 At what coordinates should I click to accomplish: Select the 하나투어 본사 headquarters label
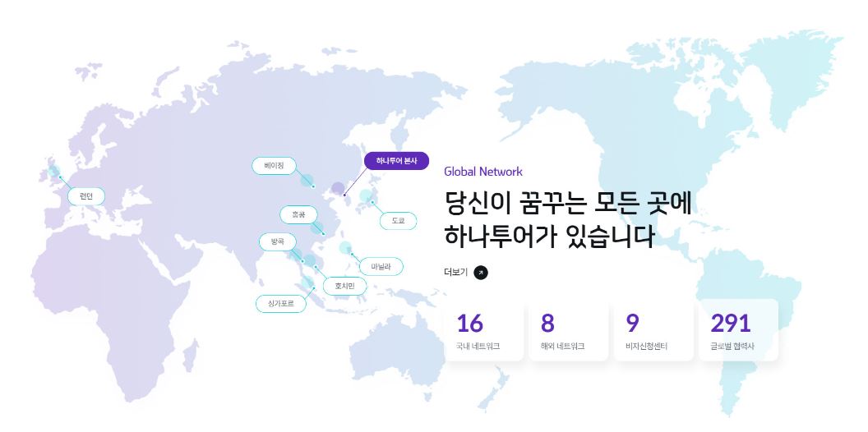pos(396,161)
